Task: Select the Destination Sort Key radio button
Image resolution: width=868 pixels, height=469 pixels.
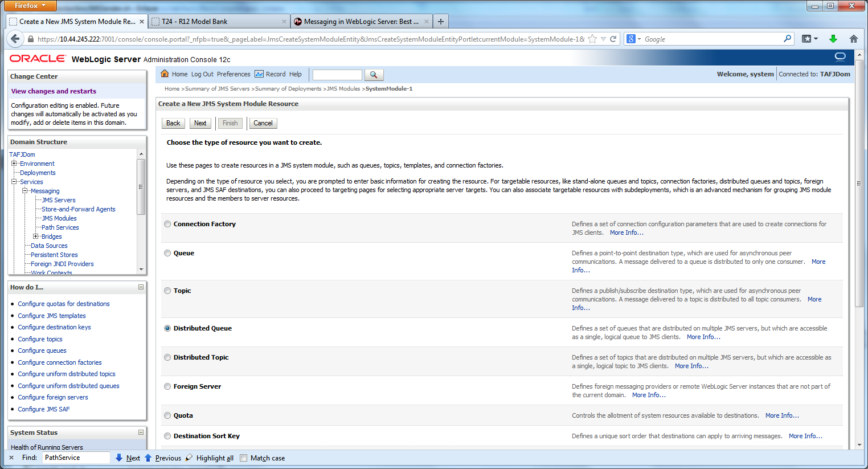Action: pyautogui.click(x=167, y=436)
